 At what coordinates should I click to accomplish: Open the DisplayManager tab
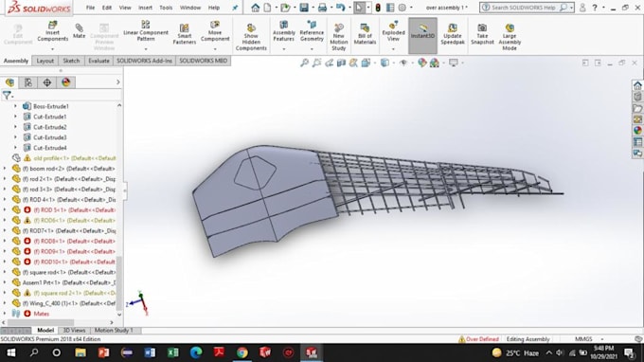(65, 82)
